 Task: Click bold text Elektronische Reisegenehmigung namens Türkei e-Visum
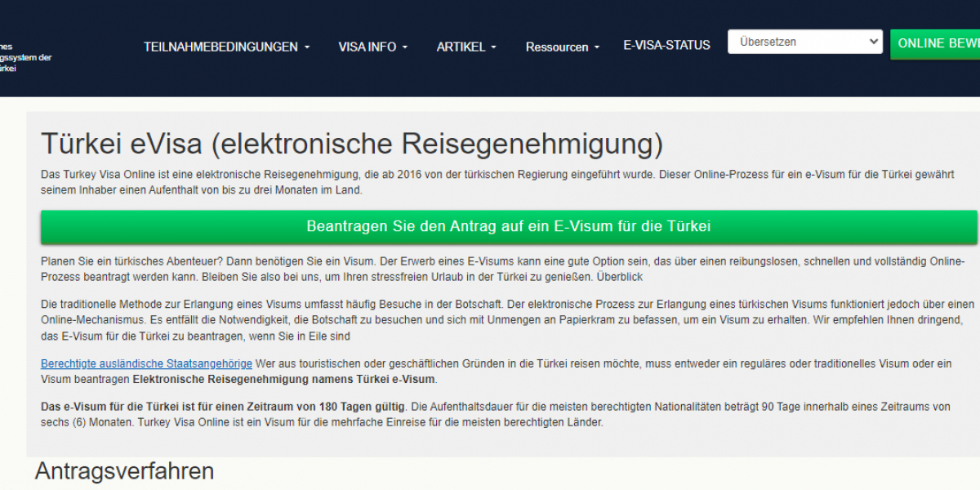pyautogui.click(x=284, y=380)
